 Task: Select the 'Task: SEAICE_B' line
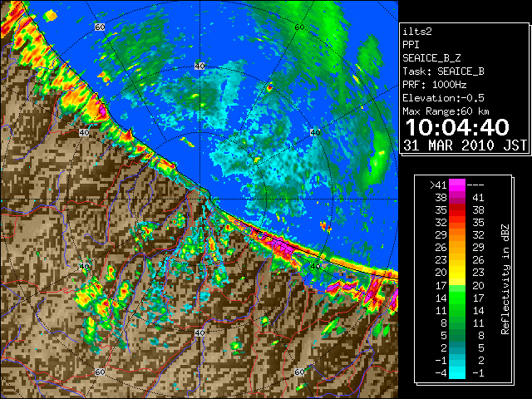pos(443,71)
